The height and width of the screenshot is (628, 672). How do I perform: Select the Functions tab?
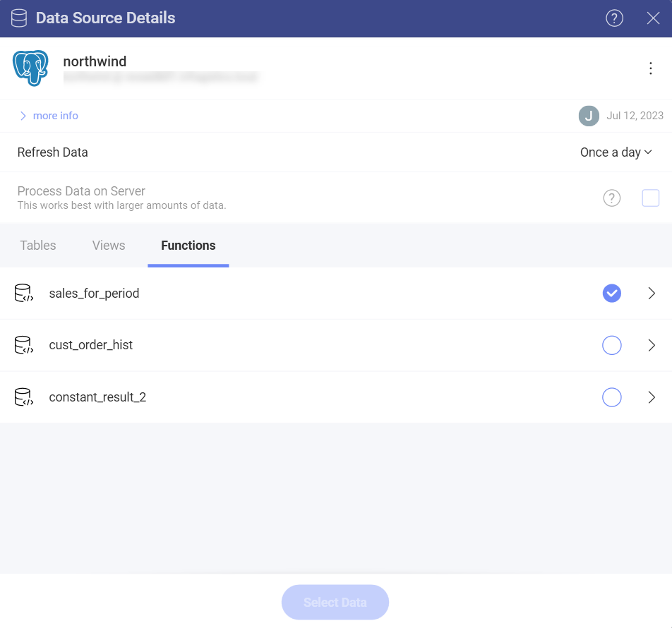pyautogui.click(x=188, y=245)
